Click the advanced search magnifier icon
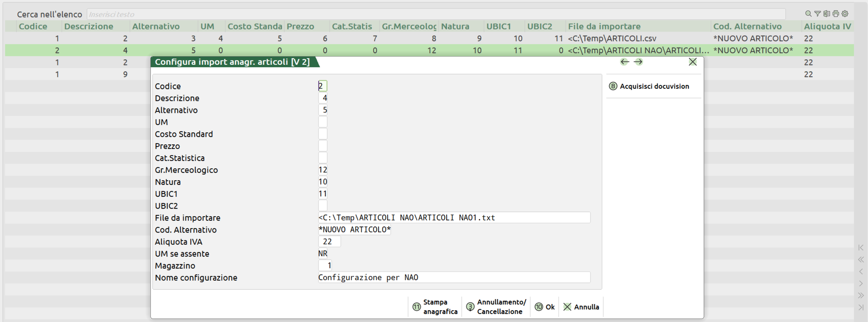 tap(808, 14)
